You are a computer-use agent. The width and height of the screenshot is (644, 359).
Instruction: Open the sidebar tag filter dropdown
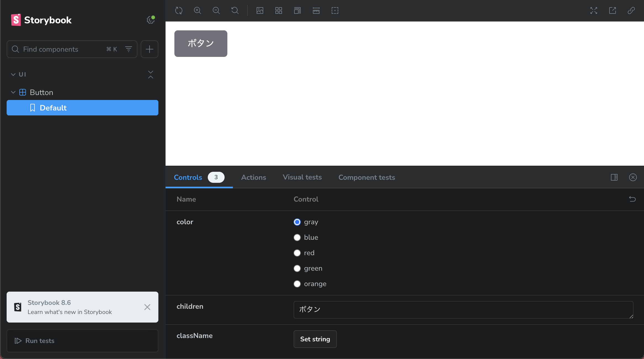coord(129,49)
